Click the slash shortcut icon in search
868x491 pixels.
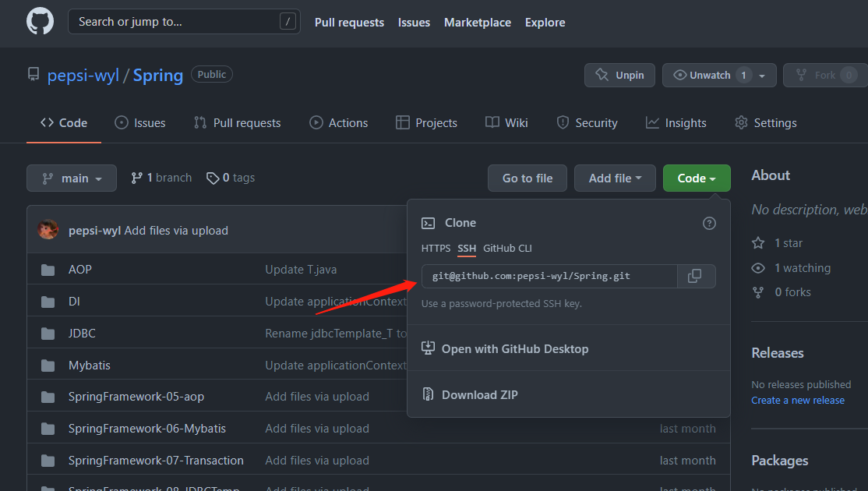tap(288, 22)
